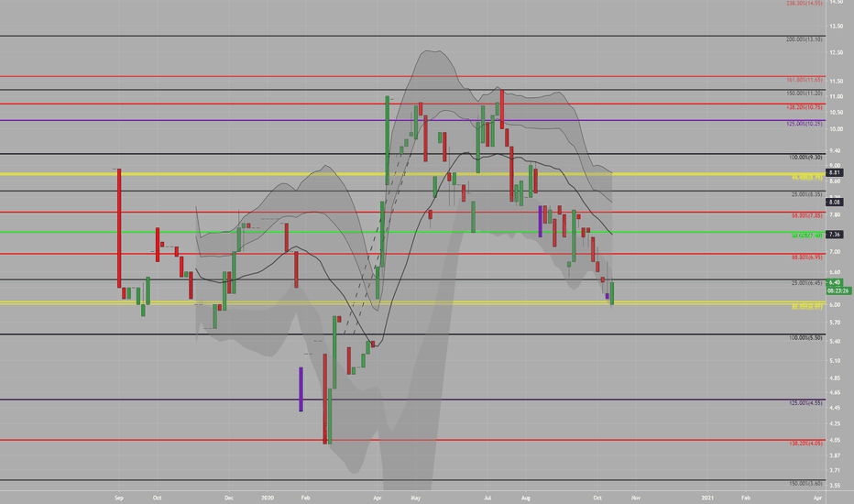
Task: Click 12.50 on the price axis
Action: coord(836,52)
